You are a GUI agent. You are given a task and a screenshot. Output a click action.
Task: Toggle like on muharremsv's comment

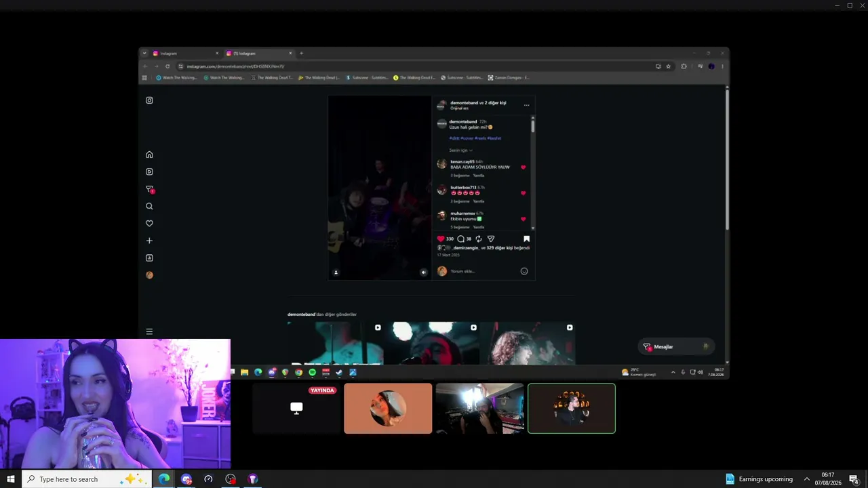click(x=523, y=219)
